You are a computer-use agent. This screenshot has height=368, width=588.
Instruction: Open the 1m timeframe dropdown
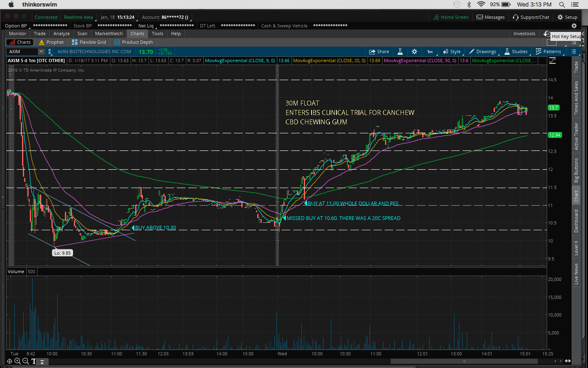pyautogui.click(x=430, y=52)
